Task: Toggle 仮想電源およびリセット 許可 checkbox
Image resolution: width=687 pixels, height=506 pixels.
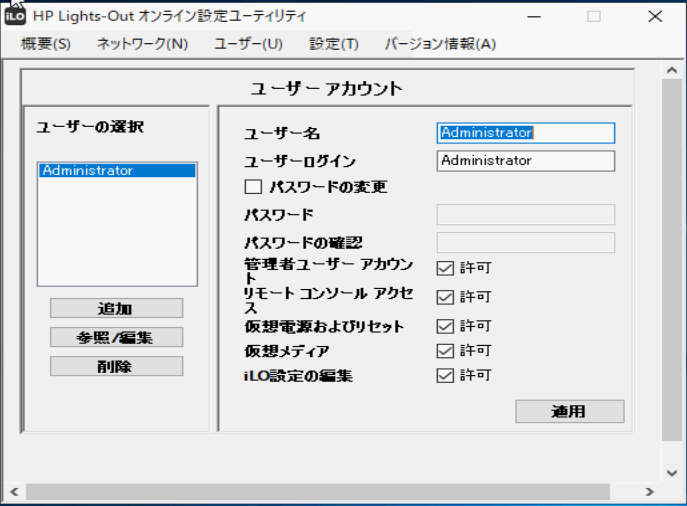Action: coord(445,326)
